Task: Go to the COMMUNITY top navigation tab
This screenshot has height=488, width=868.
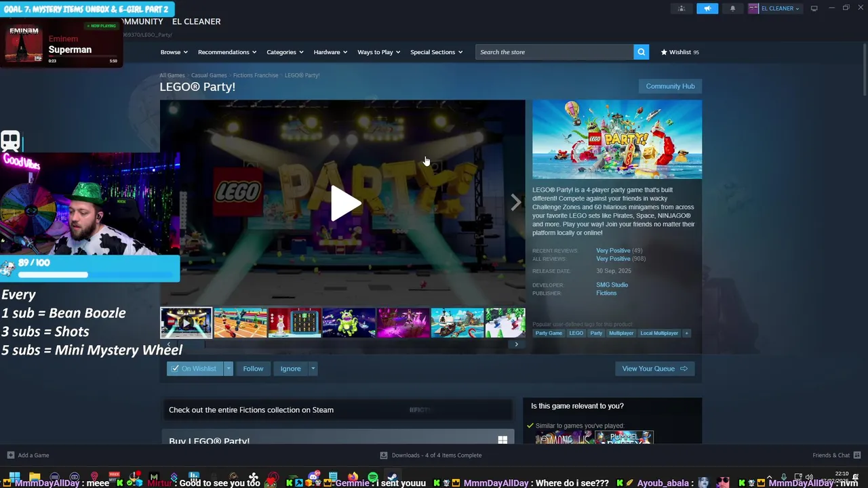Action: 140,22
